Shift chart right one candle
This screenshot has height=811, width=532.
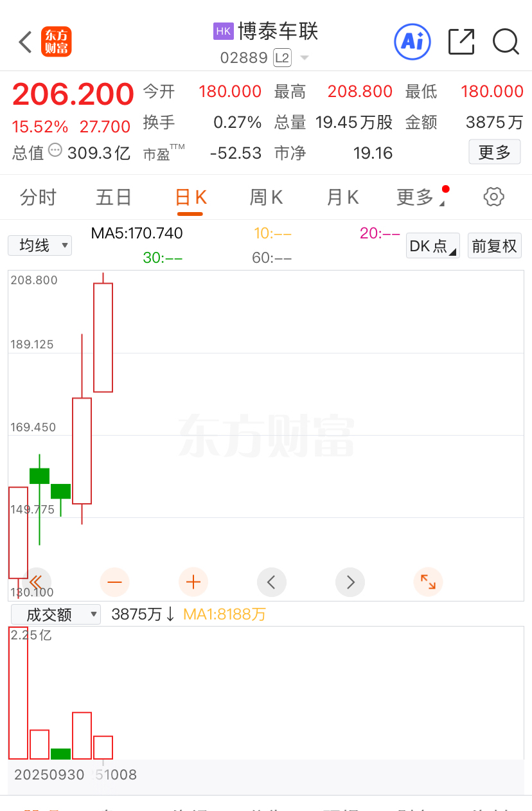pyautogui.click(x=350, y=582)
